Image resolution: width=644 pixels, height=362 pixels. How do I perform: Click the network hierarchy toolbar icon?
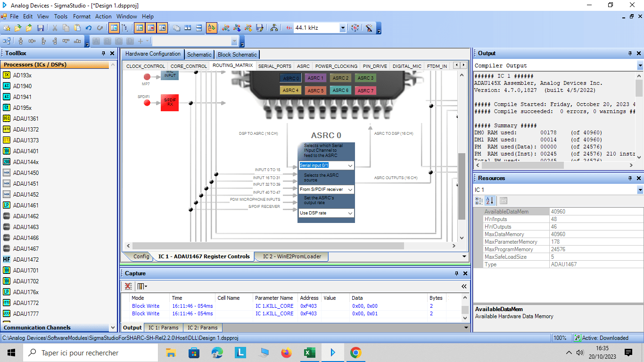(x=274, y=28)
